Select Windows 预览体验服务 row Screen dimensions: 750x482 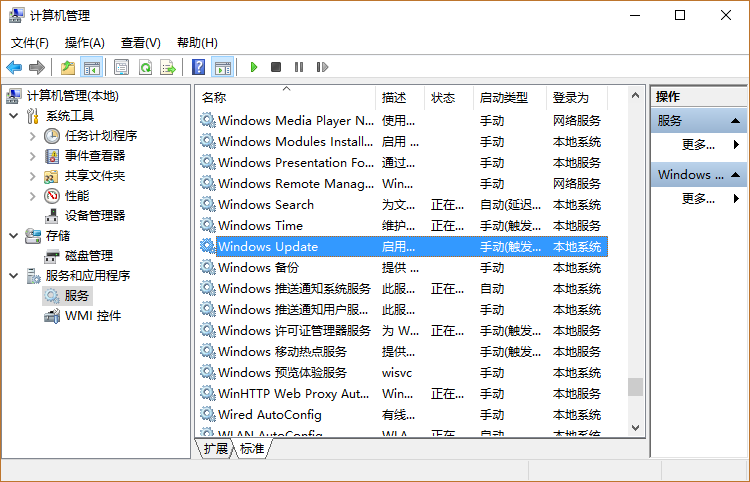(x=403, y=372)
